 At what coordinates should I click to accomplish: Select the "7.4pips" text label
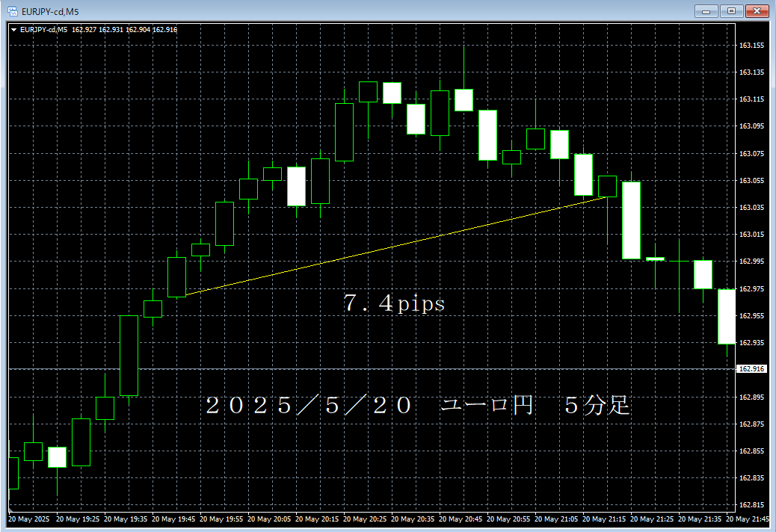click(395, 303)
